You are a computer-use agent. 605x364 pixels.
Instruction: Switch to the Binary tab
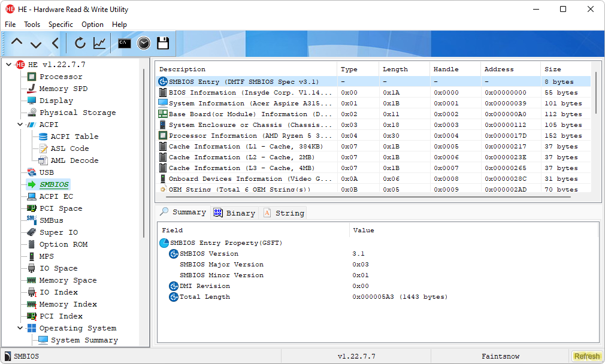(234, 213)
